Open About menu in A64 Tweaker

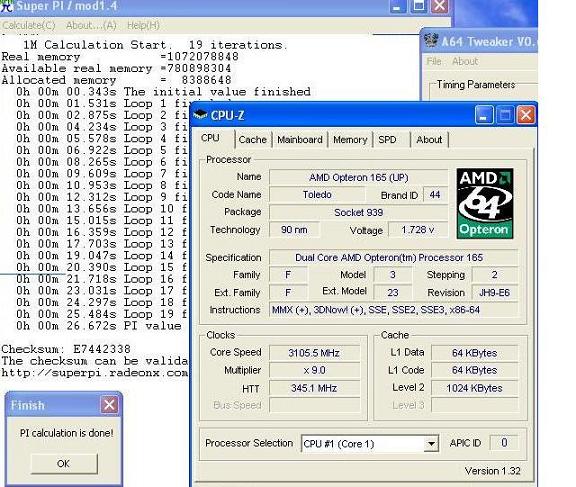point(465,61)
